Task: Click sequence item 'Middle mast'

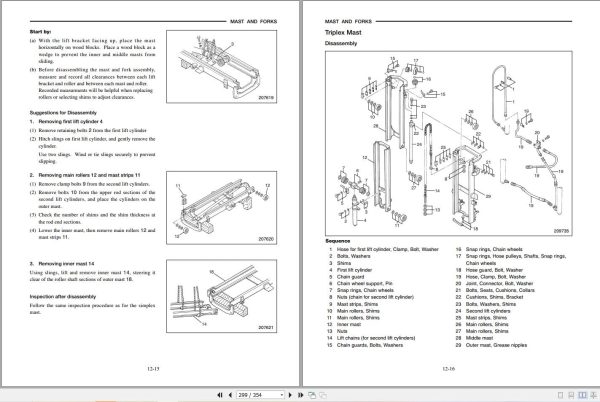Action: [479, 338]
